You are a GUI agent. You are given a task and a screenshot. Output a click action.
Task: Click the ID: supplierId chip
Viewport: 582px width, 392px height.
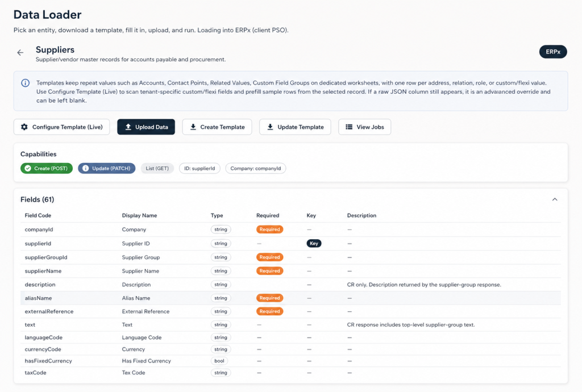pyautogui.click(x=199, y=168)
